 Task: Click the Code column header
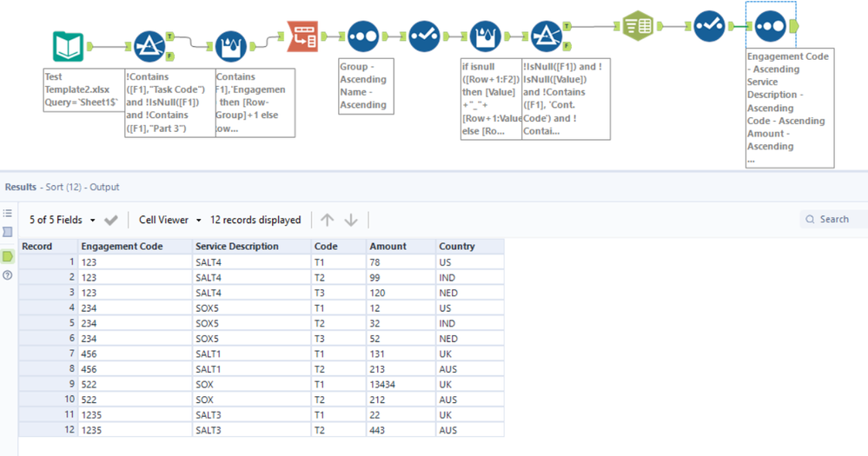(338, 247)
